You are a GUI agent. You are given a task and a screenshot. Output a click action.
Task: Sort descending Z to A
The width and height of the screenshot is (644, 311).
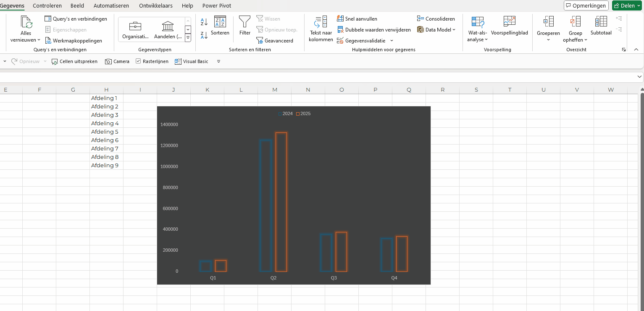[204, 35]
